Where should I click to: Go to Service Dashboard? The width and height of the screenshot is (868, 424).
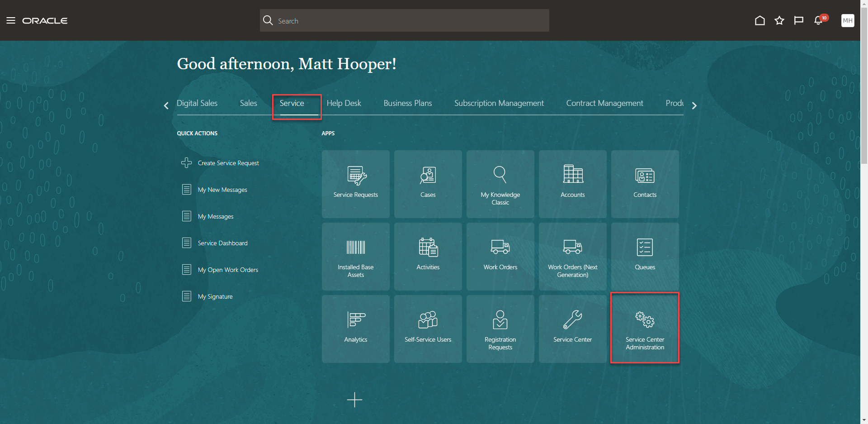click(x=214, y=243)
